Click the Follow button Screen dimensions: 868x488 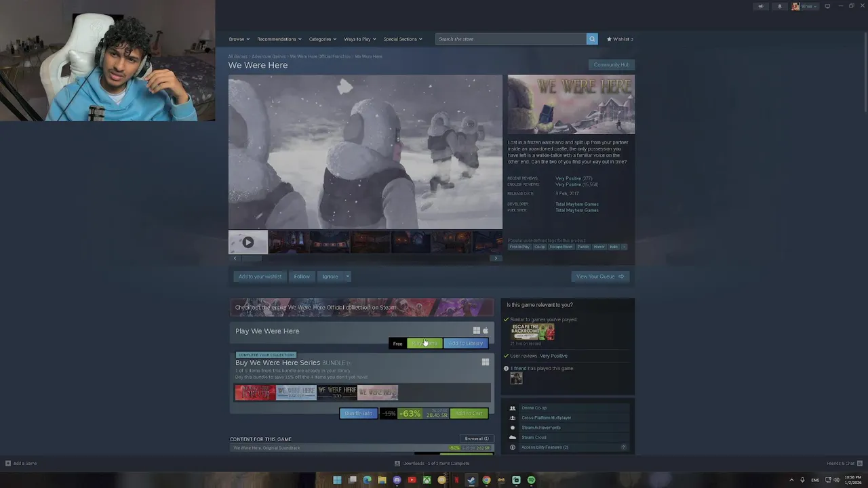tap(302, 277)
